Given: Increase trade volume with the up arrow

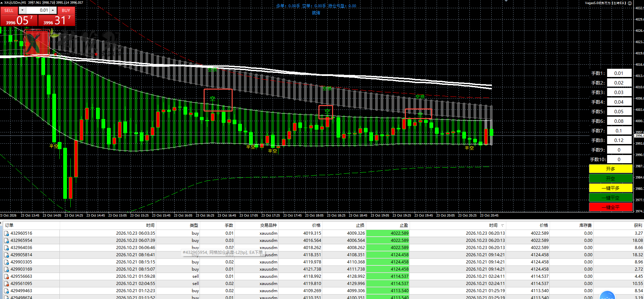Looking at the screenshot, I should (53, 10).
